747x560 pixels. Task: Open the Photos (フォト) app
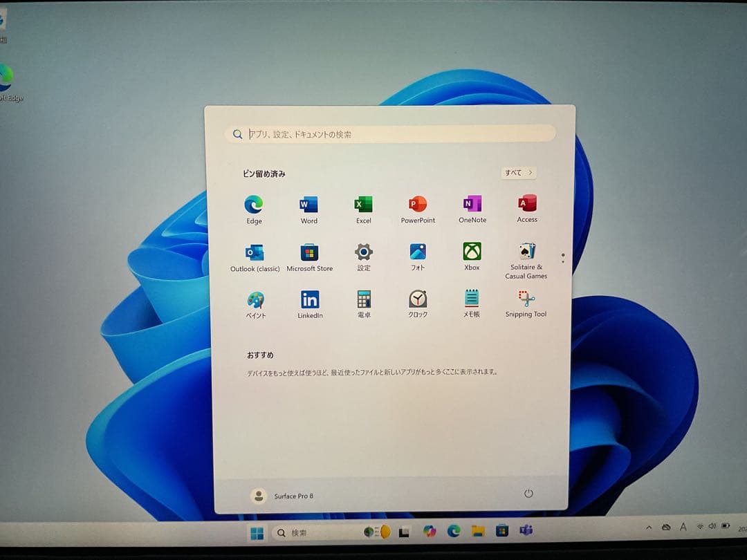pos(417,252)
